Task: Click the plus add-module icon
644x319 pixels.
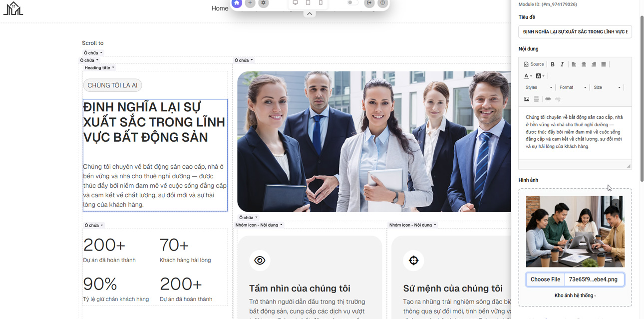Action: (250, 3)
